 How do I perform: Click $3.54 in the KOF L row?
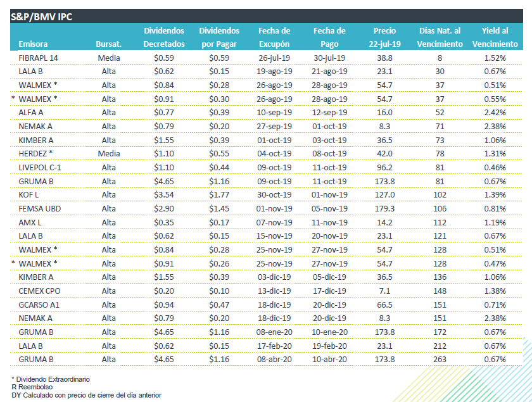point(164,195)
